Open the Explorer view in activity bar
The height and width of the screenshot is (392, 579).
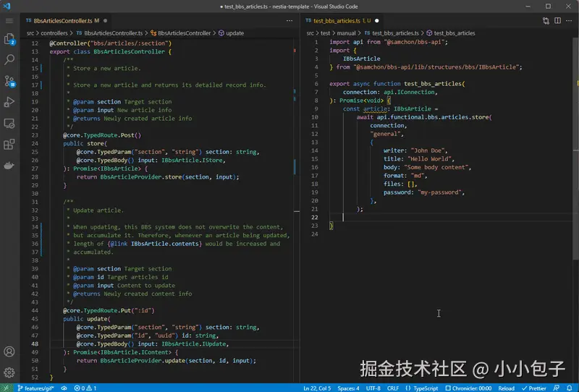click(9, 38)
